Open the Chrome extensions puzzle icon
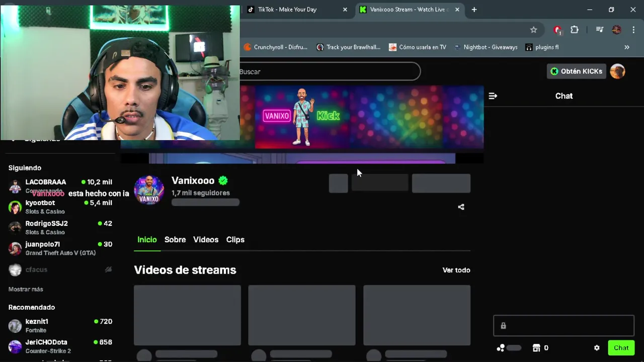The height and width of the screenshot is (362, 644). [575, 30]
